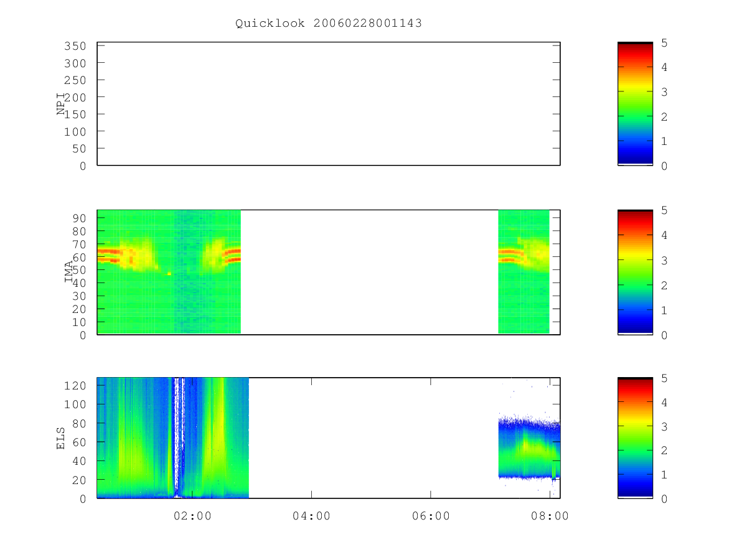Click the 02:00 time axis label
The width and height of the screenshot is (747, 560).
tap(192, 516)
